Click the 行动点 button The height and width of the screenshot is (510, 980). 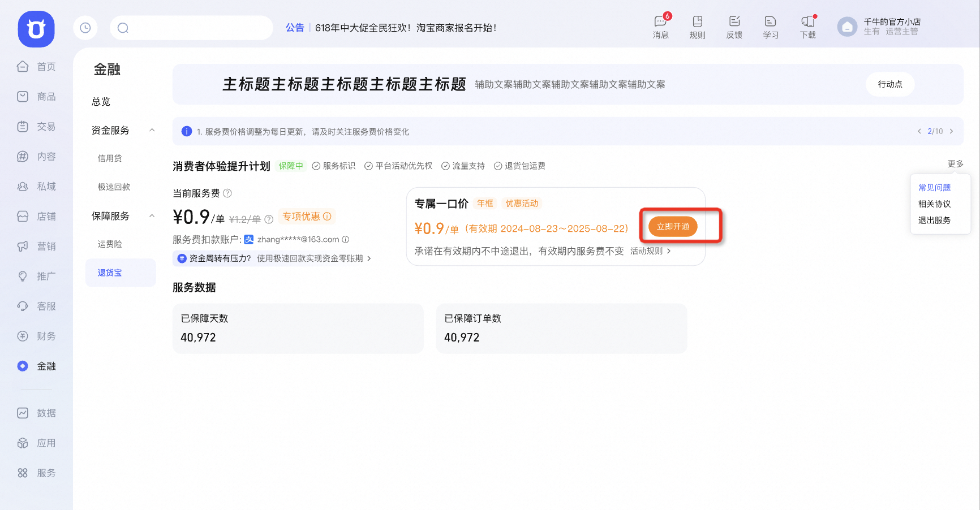coord(889,84)
